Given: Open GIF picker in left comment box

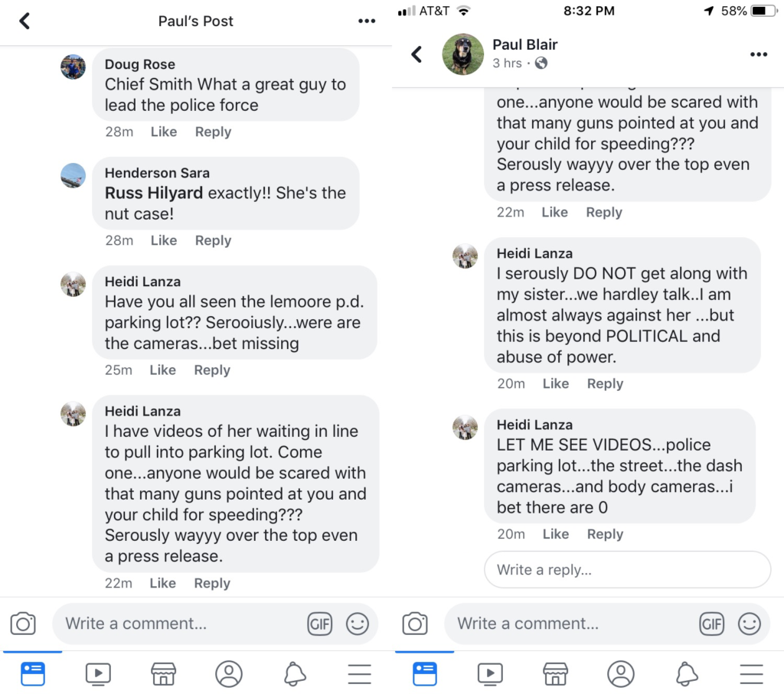Looking at the screenshot, I should [x=319, y=624].
